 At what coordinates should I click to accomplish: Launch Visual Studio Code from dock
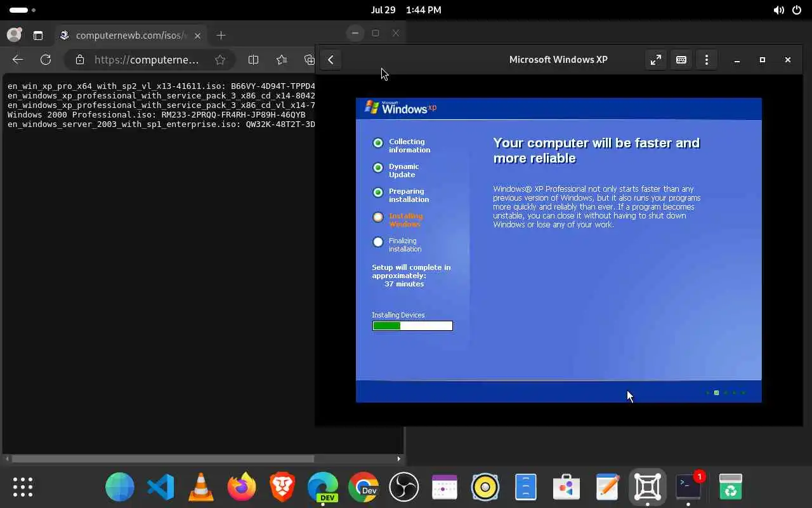pos(160,487)
